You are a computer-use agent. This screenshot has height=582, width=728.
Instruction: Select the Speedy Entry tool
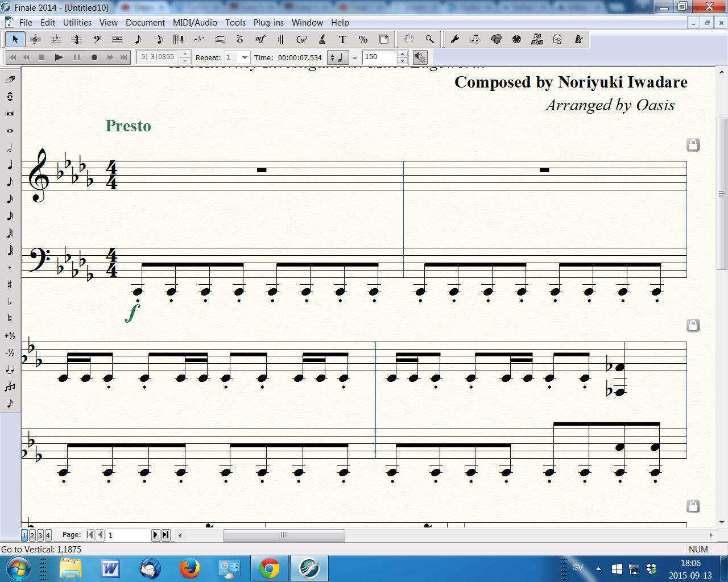158,39
